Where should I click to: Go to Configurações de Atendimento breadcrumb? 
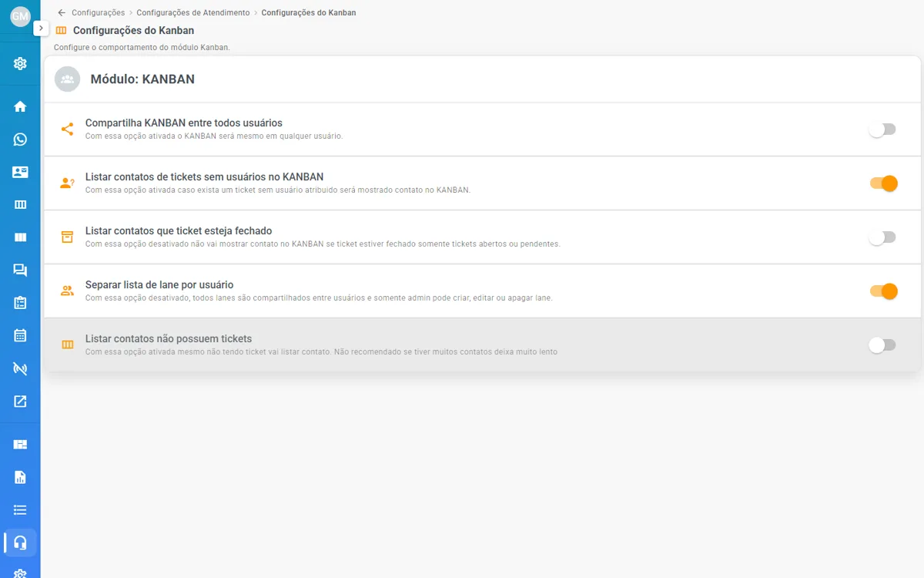point(193,12)
